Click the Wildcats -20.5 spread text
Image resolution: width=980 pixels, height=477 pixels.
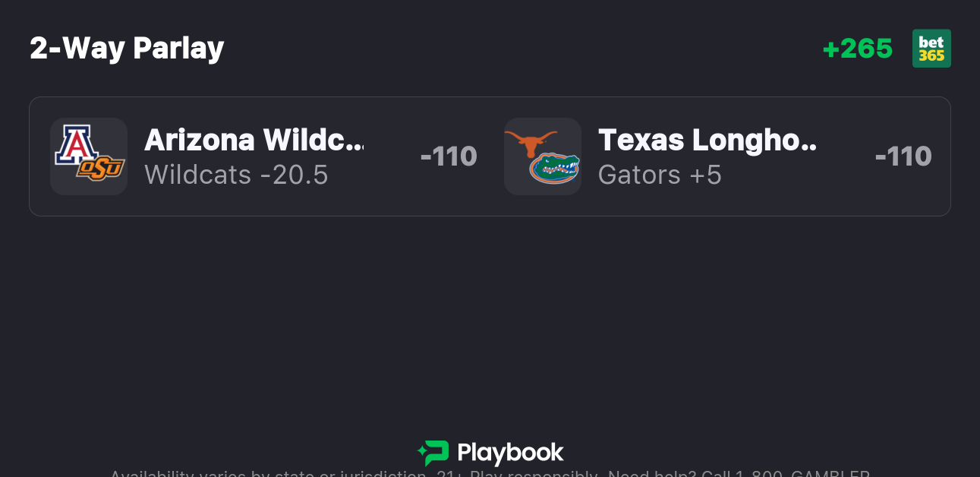pos(236,175)
